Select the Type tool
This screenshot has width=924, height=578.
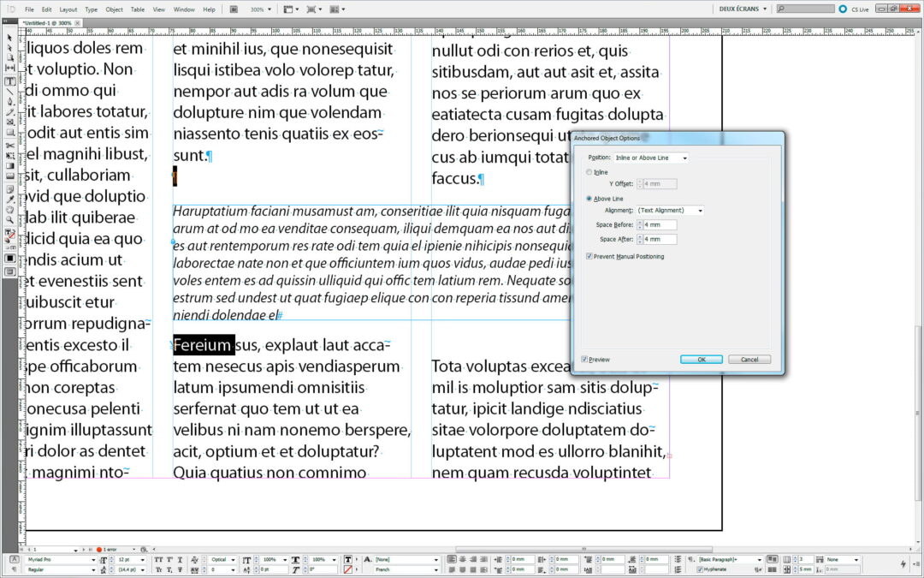pos(10,81)
